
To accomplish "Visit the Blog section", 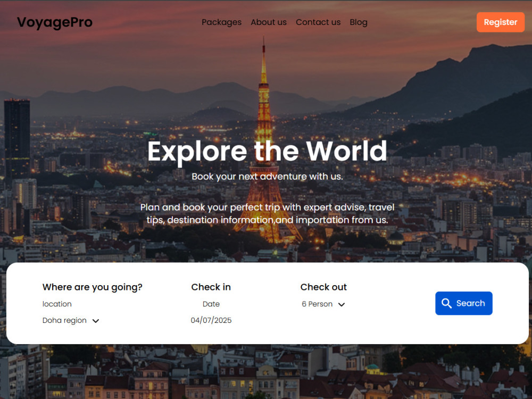I will (359, 22).
